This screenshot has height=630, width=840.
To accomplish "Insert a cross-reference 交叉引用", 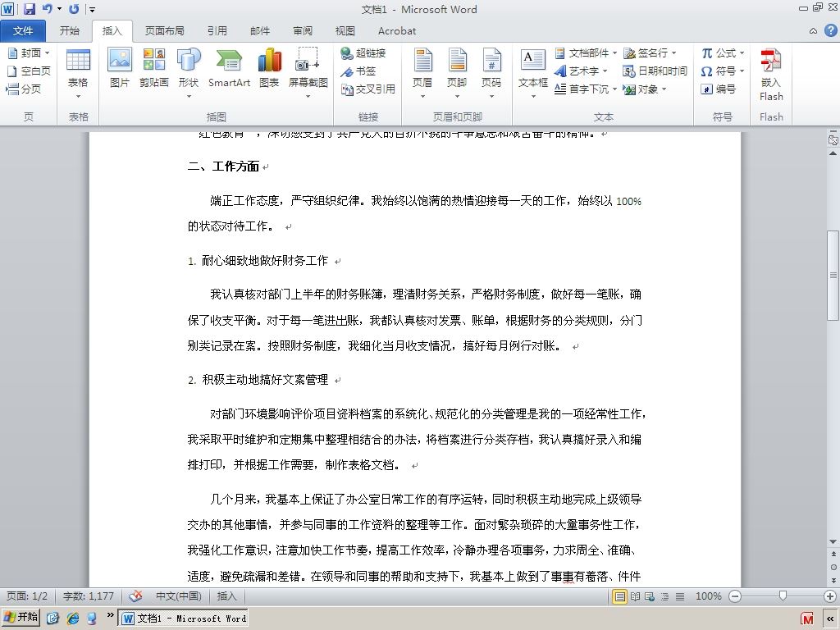I will point(368,89).
